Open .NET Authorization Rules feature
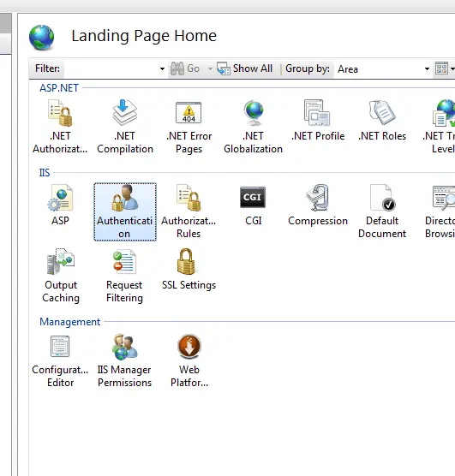This screenshot has height=476, width=455. point(60,127)
